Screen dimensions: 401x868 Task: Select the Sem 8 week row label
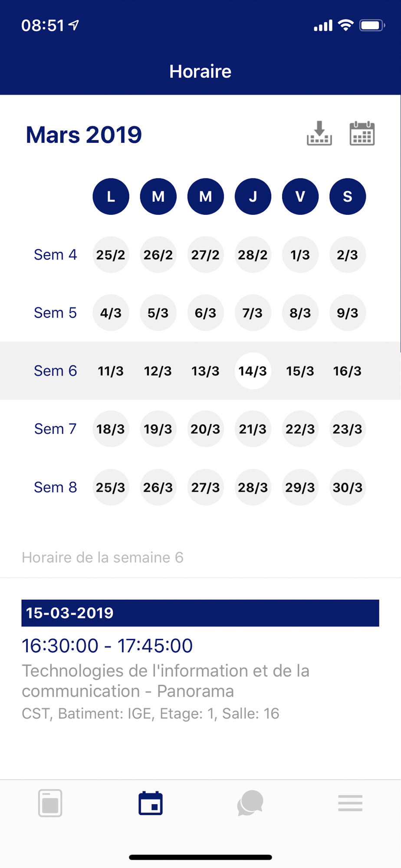pyautogui.click(x=55, y=487)
